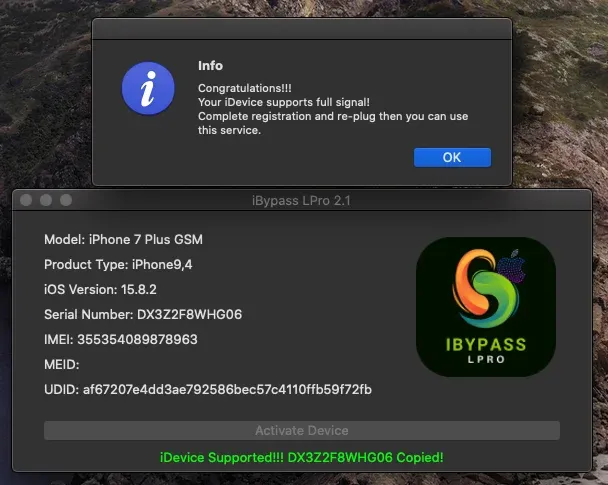
Task: Click Serial Number DX3Z2F8WHG06 line
Action: point(143,314)
